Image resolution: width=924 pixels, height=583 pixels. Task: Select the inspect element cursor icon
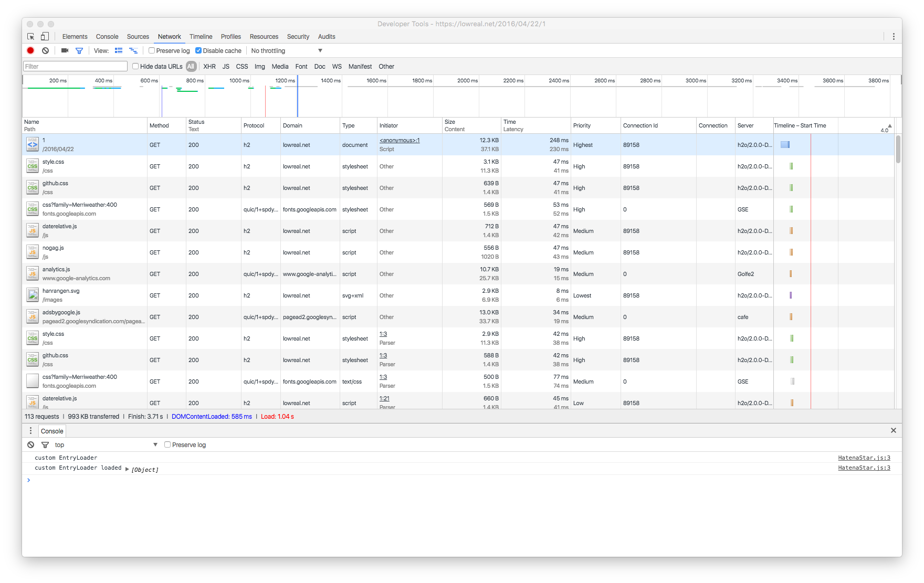coord(31,36)
